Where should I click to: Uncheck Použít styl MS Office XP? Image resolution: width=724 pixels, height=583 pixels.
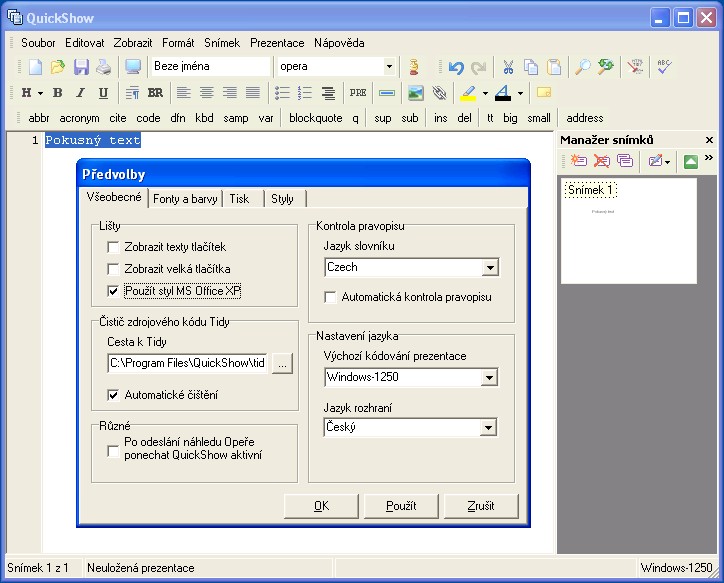tap(113, 291)
